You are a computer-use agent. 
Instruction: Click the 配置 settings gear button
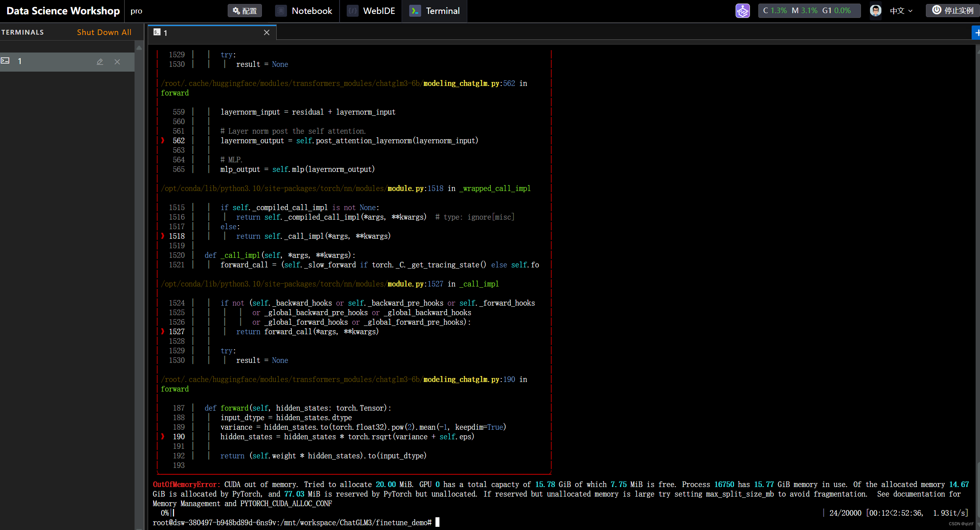click(244, 11)
